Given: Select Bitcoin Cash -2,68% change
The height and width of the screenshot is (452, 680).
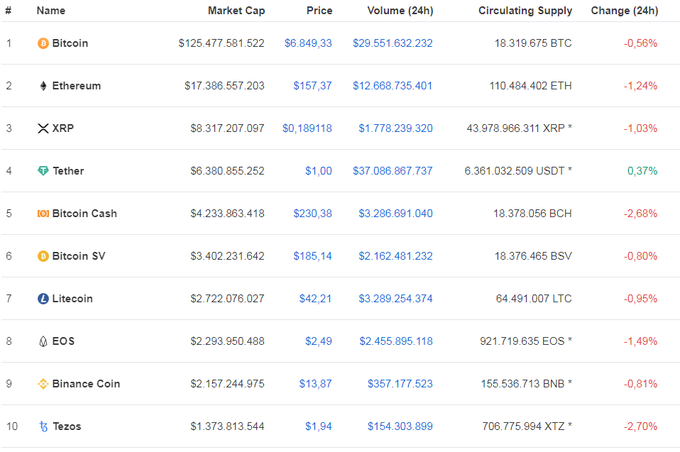Looking at the screenshot, I should (x=641, y=213).
